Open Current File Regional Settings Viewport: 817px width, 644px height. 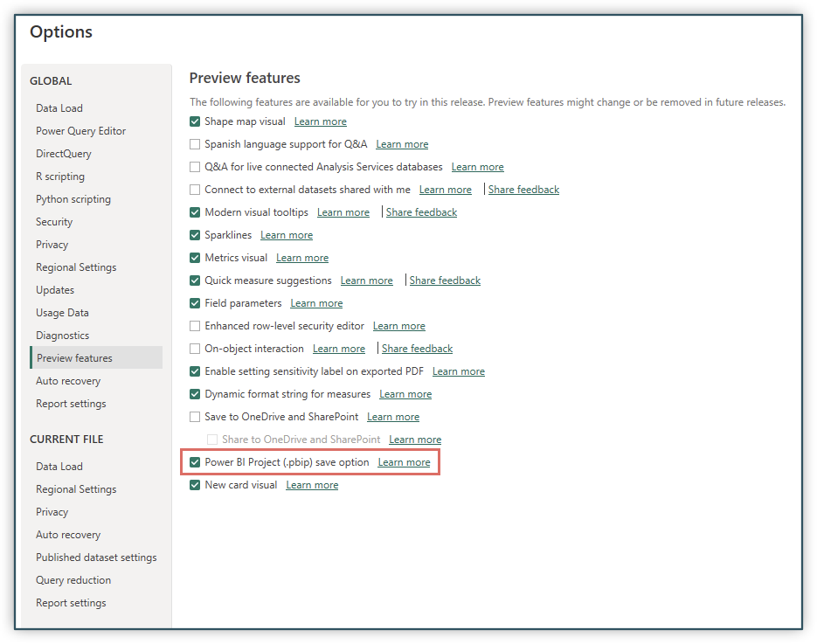click(76, 489)
